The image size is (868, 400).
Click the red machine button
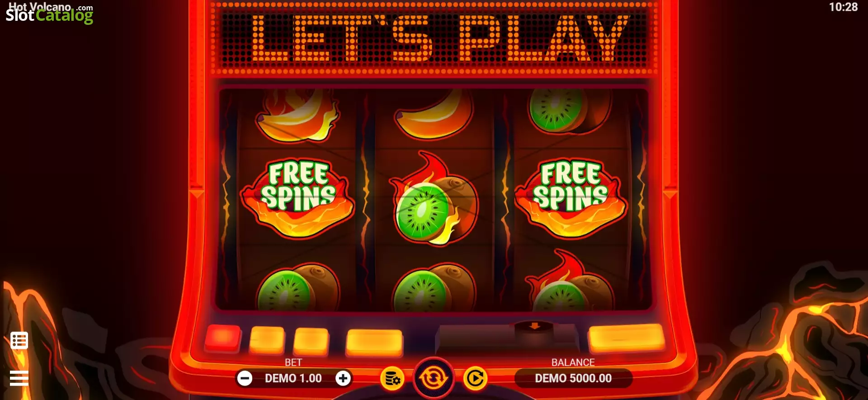point(222,338)
